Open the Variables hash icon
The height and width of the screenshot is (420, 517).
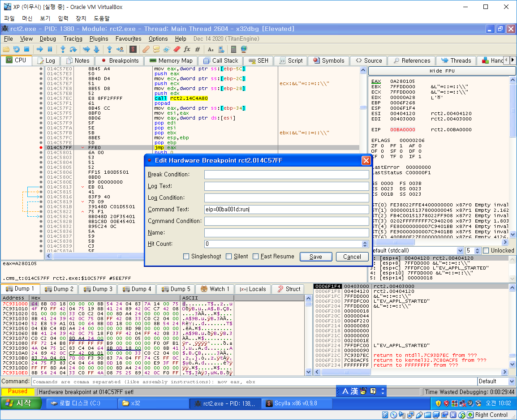click(x=198, y=49)
